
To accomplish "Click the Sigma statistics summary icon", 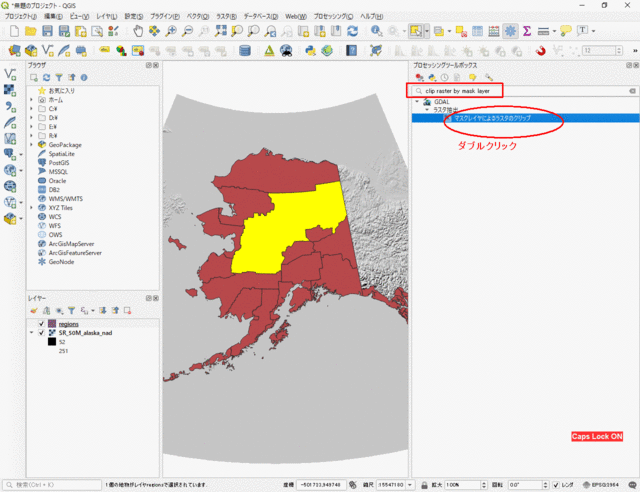I will (527, 31).
